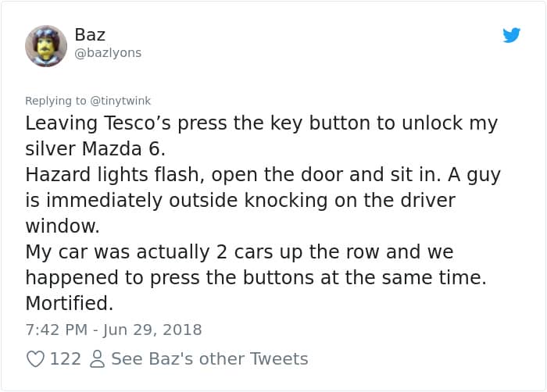
Task: Open Baz's profile picture
Action: [46, 45]
